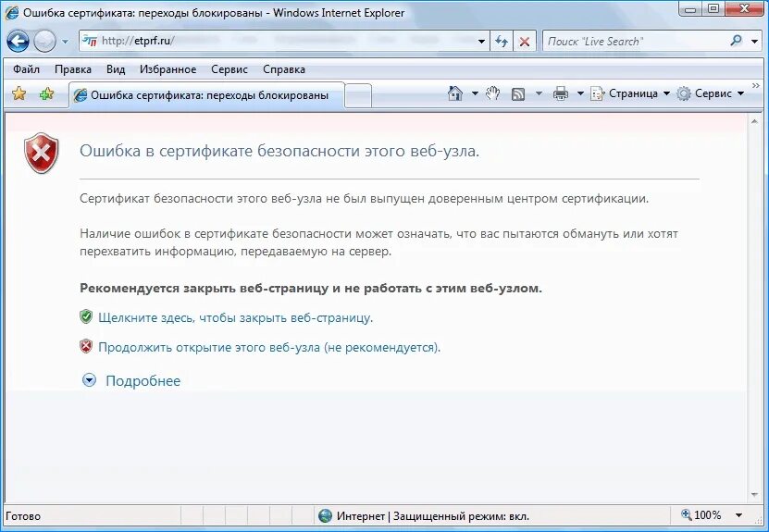Screen dimensions: 769x532
Task: Click the error heading about security certificate
Action: (x=279, y=151)
